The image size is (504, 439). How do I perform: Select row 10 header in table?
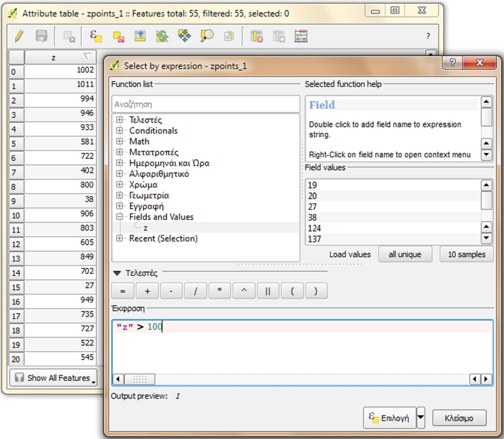16,215
